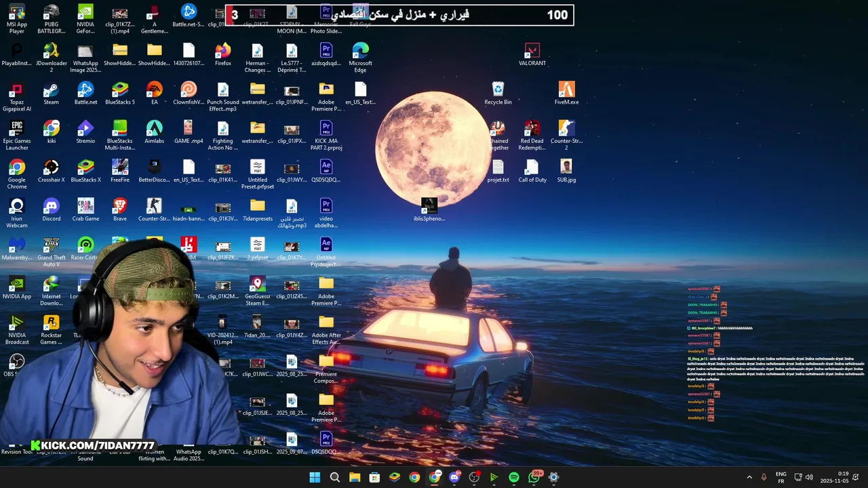The image size is (868, 488).
Task: Open Discord from the taskbar
Action: [454, 477]
